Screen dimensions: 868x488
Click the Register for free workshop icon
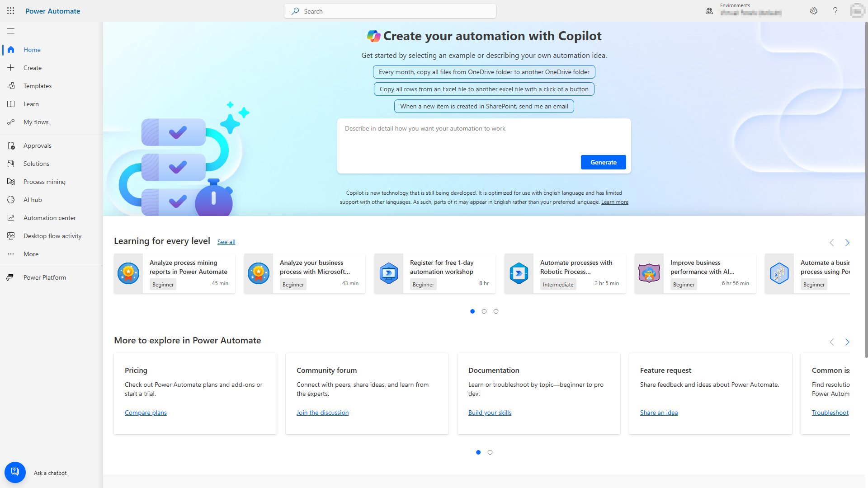(389, 273)
